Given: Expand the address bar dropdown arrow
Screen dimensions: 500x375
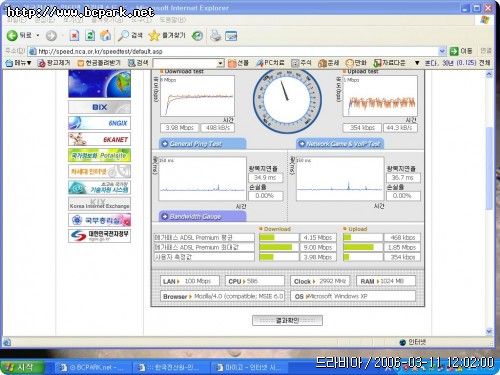Looking at the screenshot, I should click(x=442, y=51).
